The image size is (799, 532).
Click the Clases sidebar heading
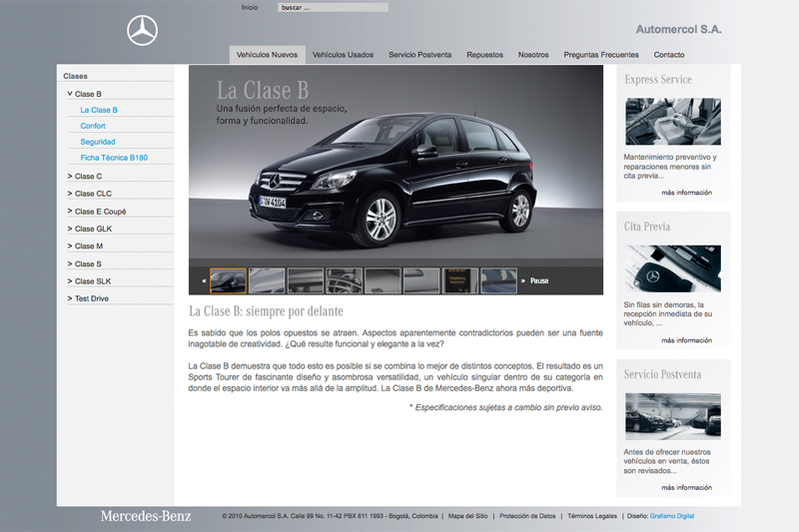click(x=76, y=76)
